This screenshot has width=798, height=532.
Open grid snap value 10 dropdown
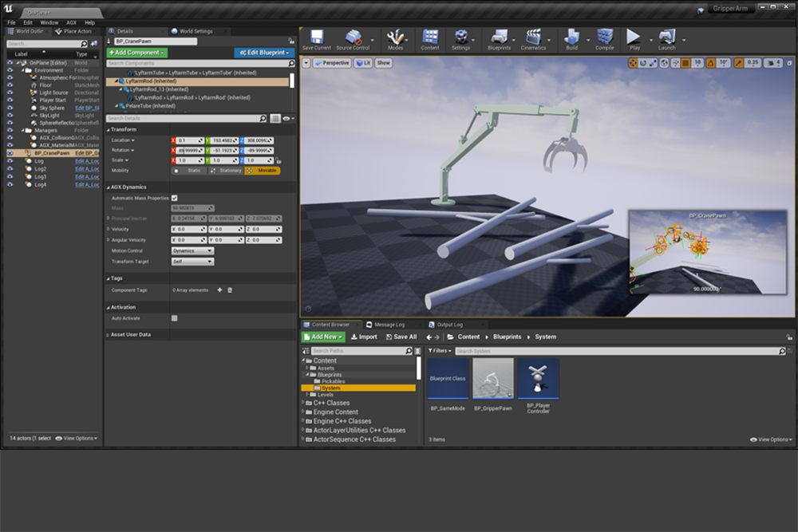[697, 63]
